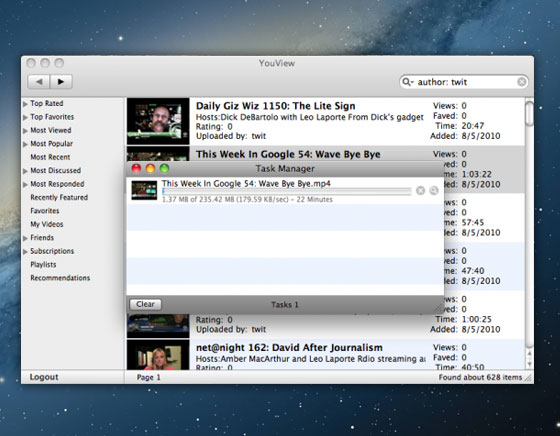
Task: Select Recently Featured in sidebar
Action: click(59, 197)
